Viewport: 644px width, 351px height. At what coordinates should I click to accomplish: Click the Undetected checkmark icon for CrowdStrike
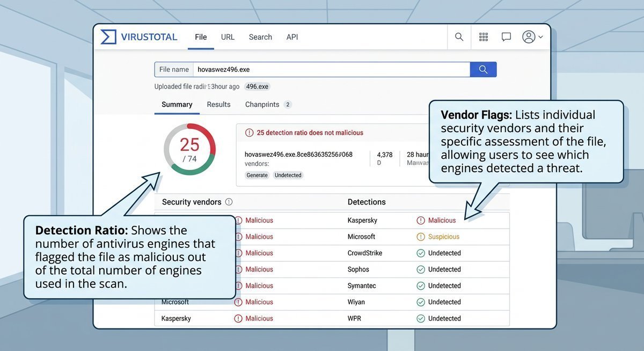point(421,253)
